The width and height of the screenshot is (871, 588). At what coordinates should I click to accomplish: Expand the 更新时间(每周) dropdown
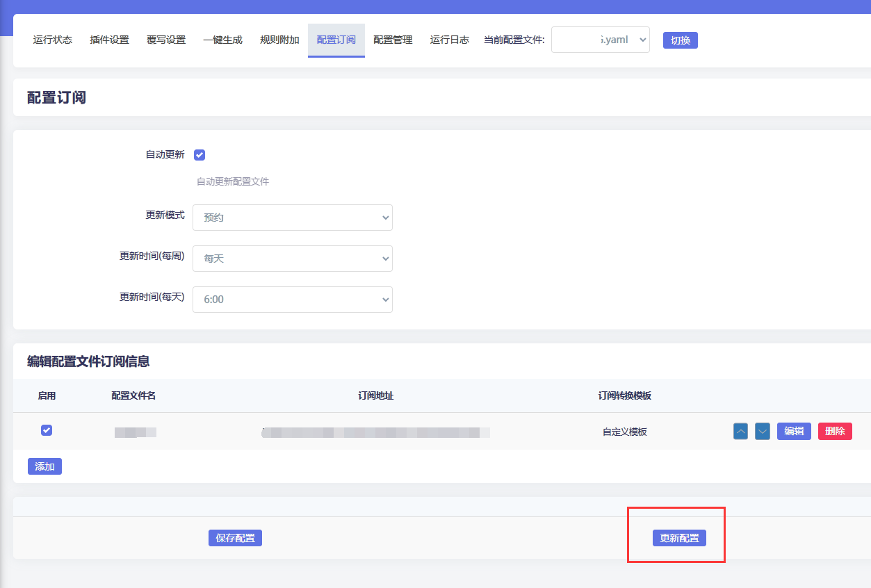point(293,259)
